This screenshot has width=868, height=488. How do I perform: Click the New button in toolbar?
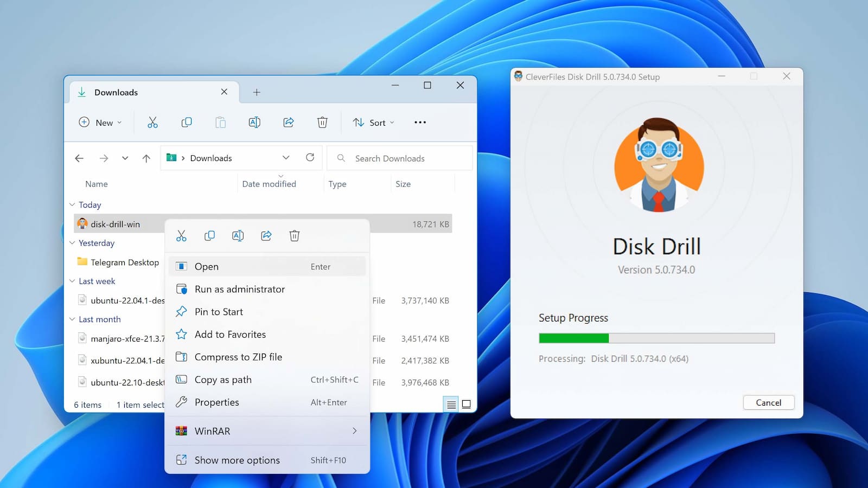100,123
